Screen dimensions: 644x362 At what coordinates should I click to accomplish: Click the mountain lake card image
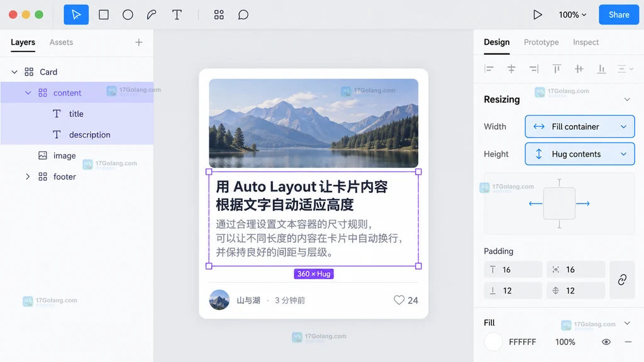(313, 123)
